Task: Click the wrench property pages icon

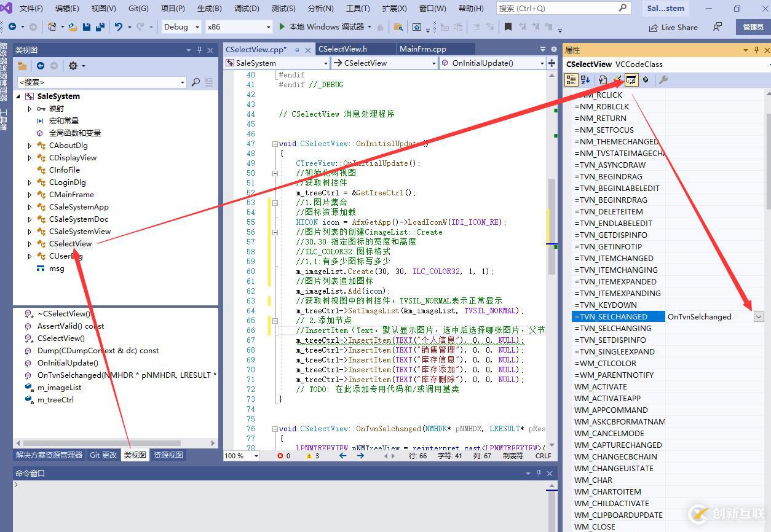Action: 663,80
